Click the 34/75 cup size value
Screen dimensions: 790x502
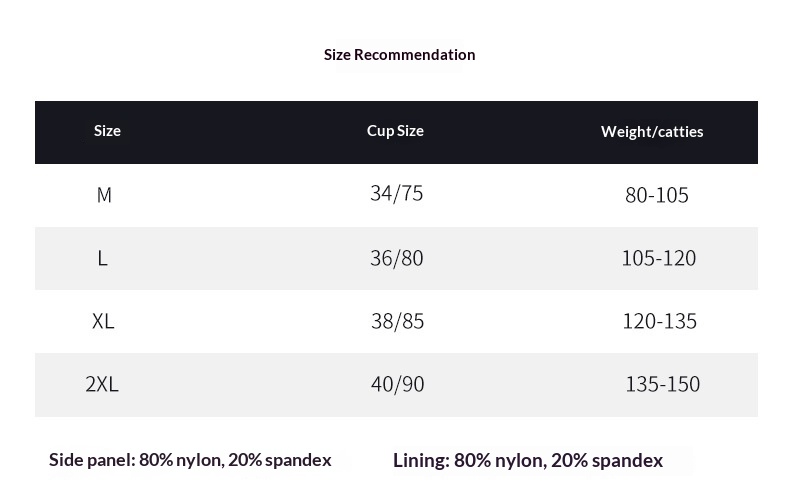pyautogui.click(x=396, y=193)
